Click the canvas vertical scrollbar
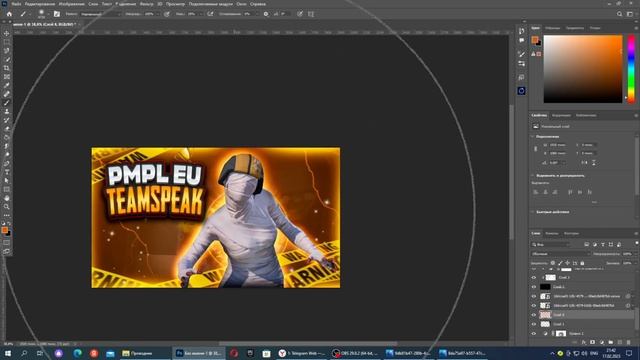The height and width of the screenshot is (360, 640). tap(511, 172)
